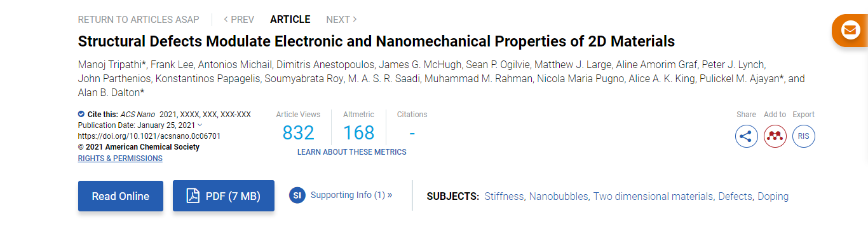Click the Cite this checkmark icon
Image resolution: width=868 pixels, height=233 pixels.
pyautogui.click(x=81, y=115)
